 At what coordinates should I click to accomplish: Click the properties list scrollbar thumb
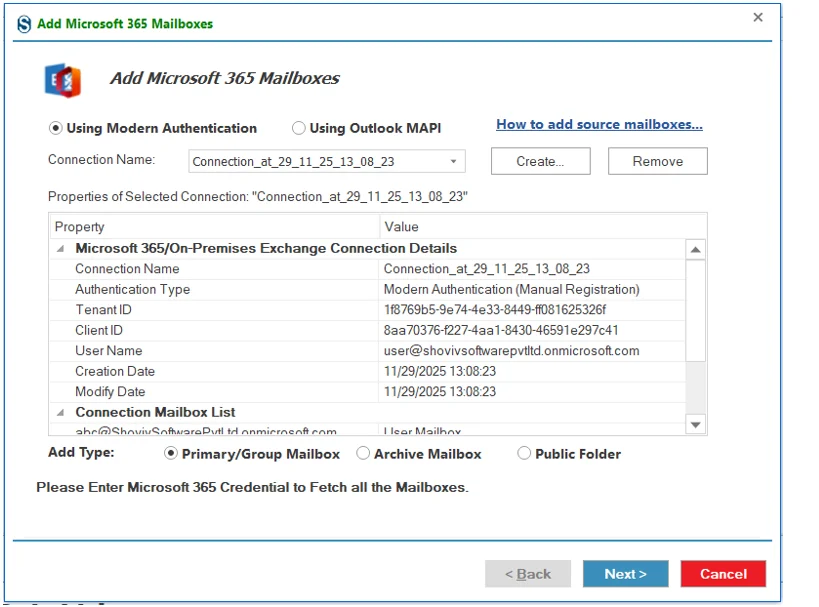[x=695, y=310]
